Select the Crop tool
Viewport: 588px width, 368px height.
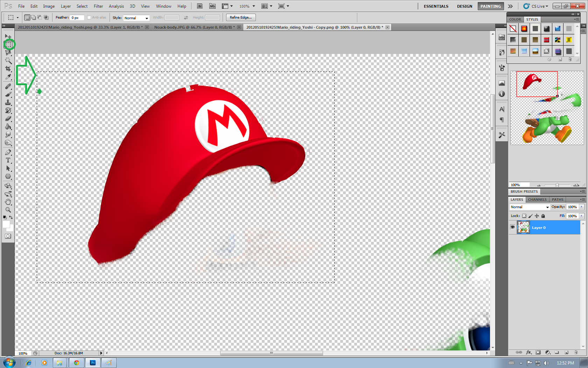8,69
